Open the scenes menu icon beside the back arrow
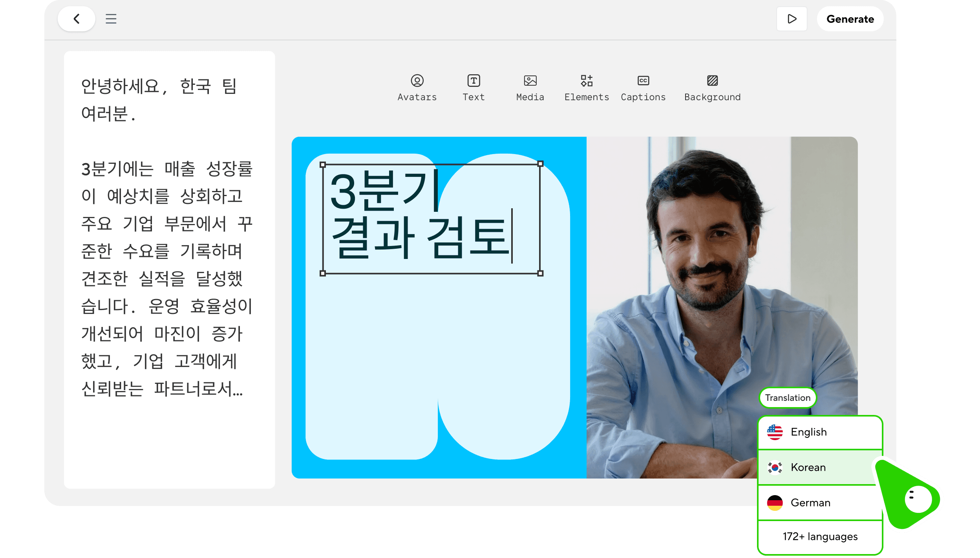 (x=110, y=18)
